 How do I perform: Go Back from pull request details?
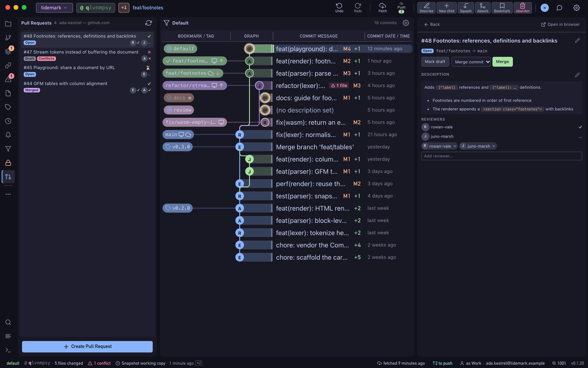432,24
